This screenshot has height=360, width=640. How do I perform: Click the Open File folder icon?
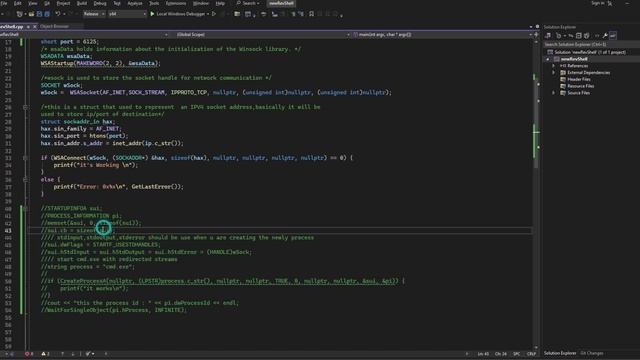(x=31, y=14)
